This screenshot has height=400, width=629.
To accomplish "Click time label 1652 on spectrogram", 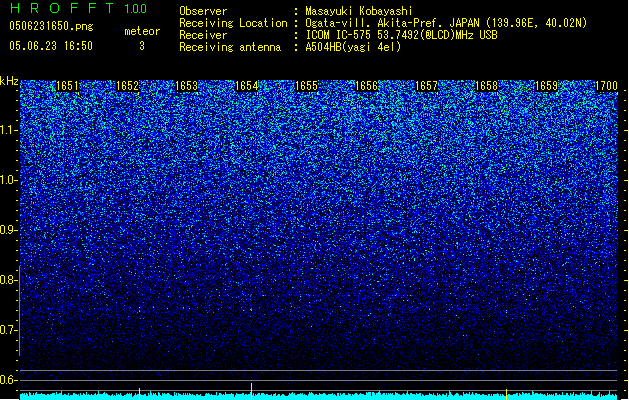I will coord(127,86).
